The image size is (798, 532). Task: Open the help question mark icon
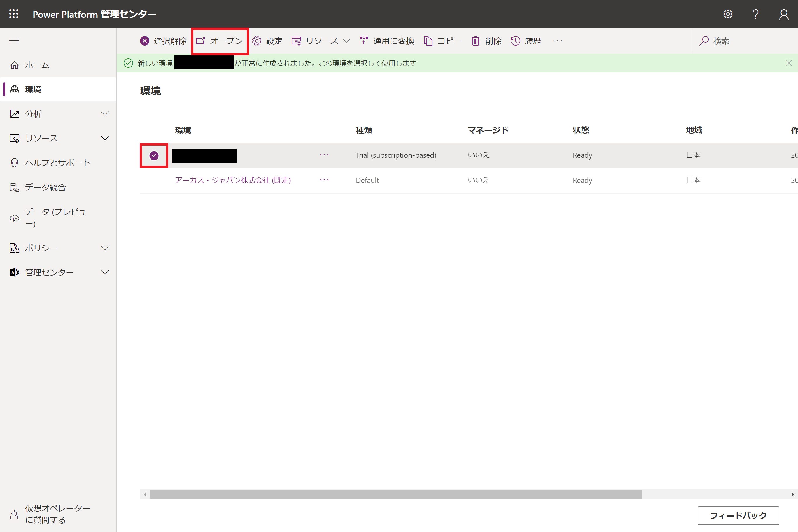click(x=756, y=14)
